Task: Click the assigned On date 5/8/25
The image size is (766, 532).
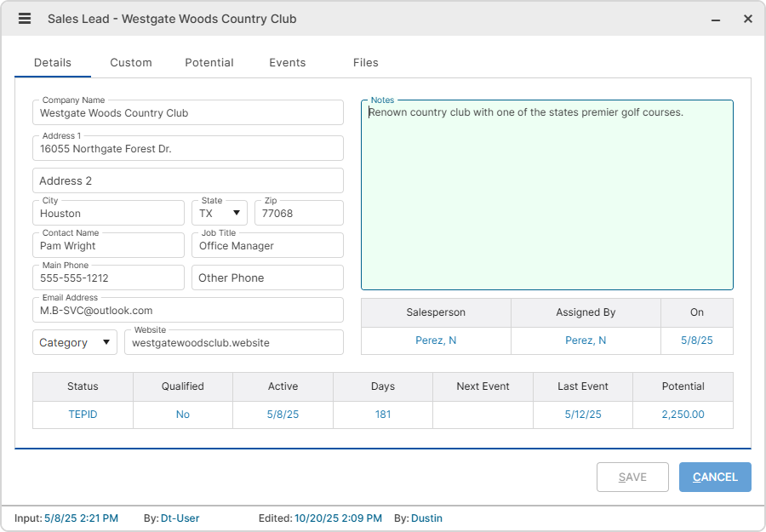Action: click(x=696, y=340)
